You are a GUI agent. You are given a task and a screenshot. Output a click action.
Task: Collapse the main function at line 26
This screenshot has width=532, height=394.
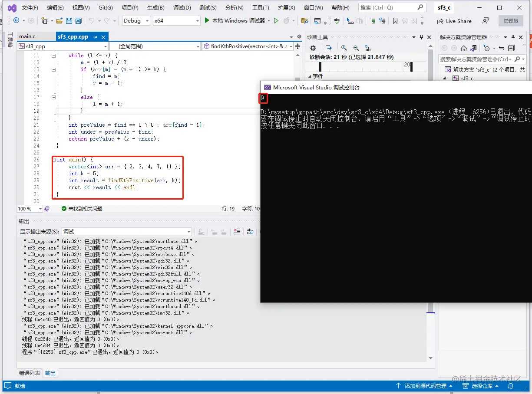[x=54, y=160]
